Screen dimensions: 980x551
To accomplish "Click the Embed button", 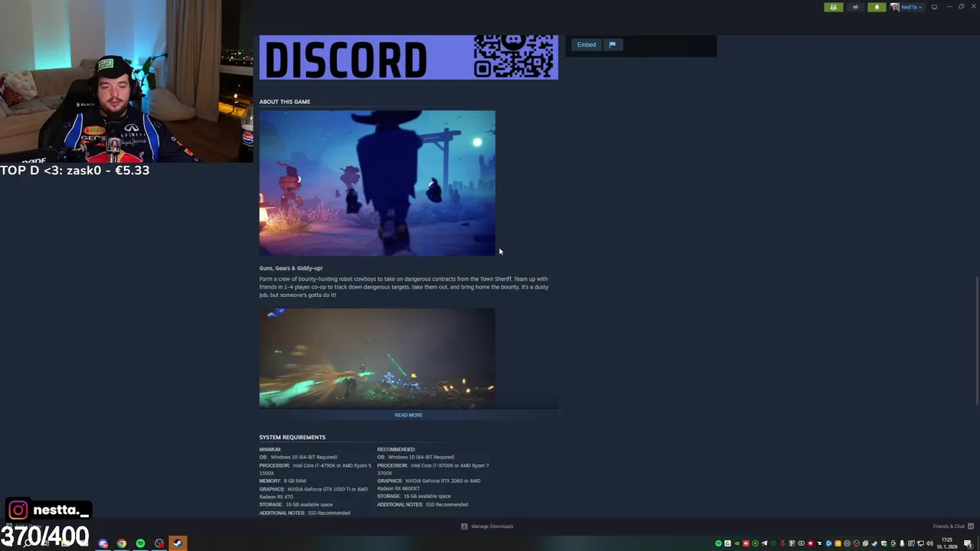I will [586, 44].
